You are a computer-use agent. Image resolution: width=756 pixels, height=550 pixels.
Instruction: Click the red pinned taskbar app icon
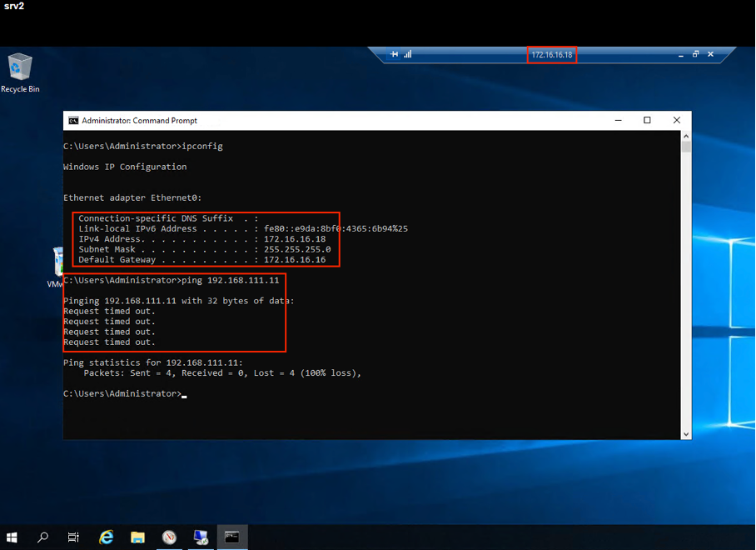click(170, 537)
